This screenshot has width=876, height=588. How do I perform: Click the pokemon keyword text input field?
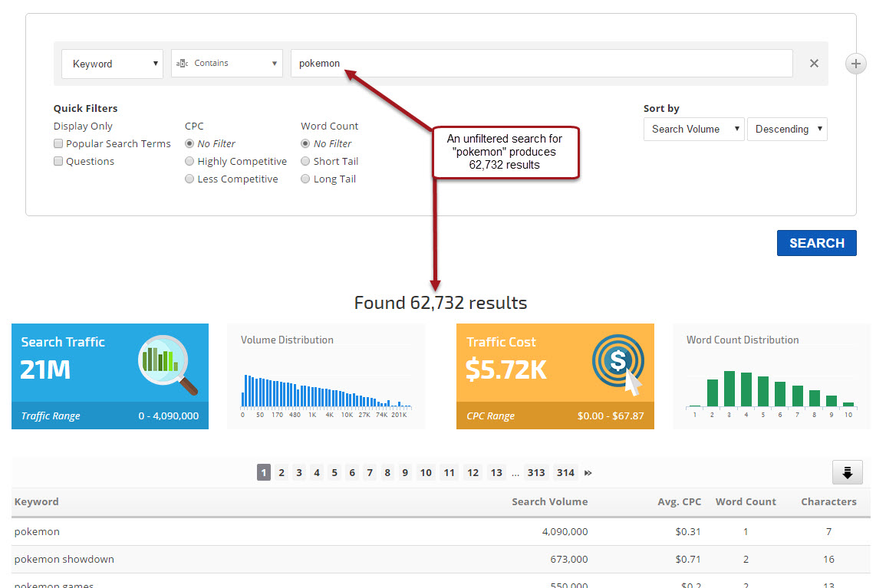click(x=541, y=64)
